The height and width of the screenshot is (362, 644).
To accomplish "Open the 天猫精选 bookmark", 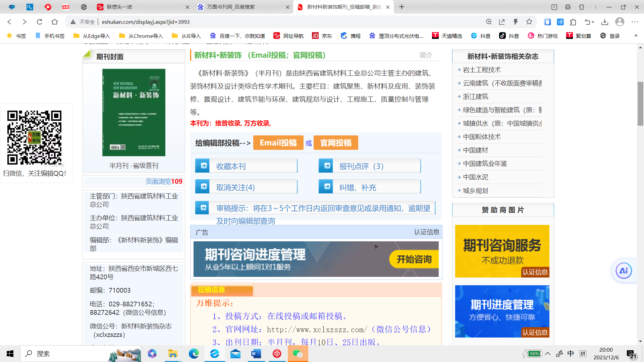I will (x=447, y=36).
